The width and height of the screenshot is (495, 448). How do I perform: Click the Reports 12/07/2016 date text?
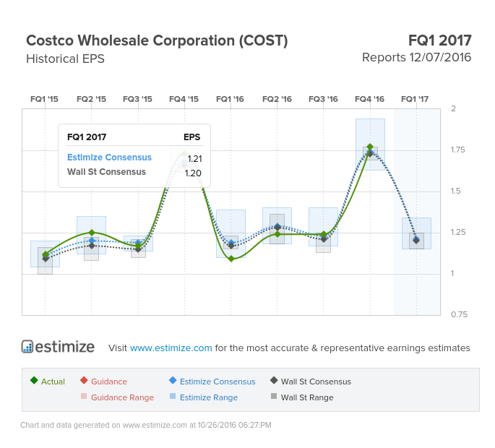coord(416,58)
